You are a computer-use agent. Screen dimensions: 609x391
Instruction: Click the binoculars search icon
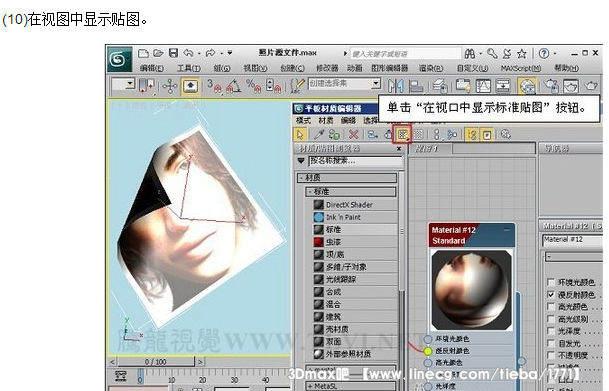pos(470,53)
